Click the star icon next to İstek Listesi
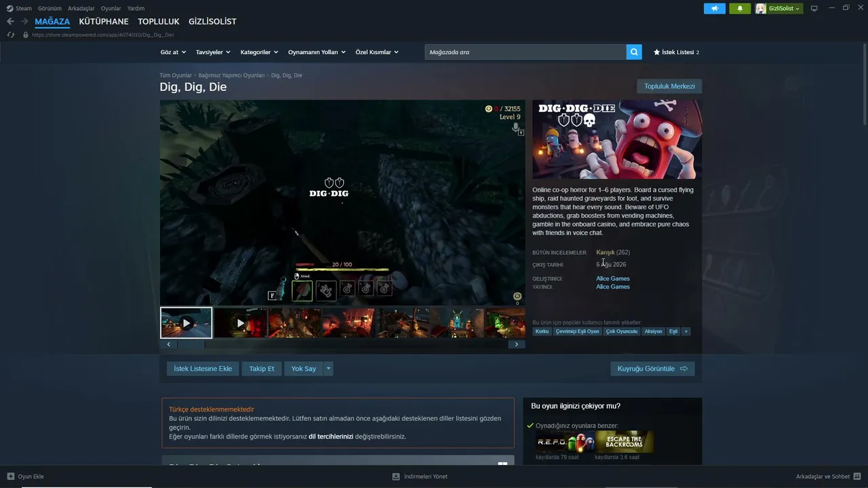 click(x=656, y=52)
